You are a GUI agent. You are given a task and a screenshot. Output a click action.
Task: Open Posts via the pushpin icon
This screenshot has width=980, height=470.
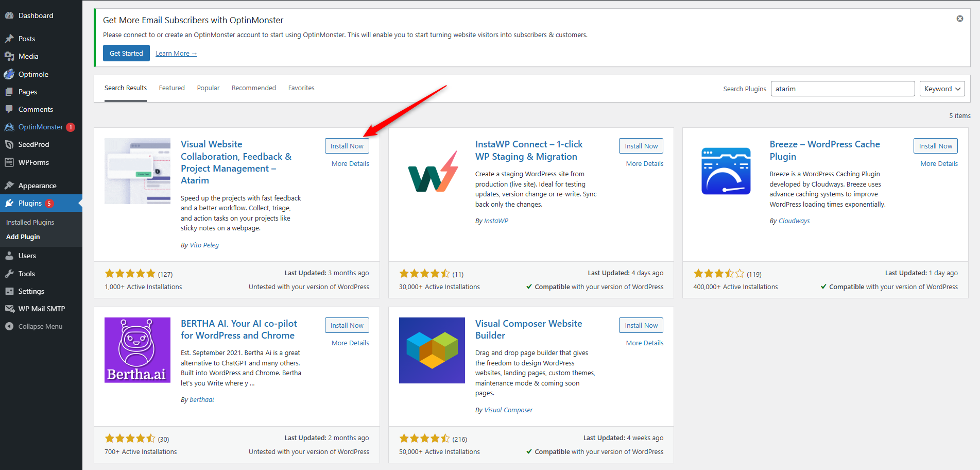[x=9, y=39]
